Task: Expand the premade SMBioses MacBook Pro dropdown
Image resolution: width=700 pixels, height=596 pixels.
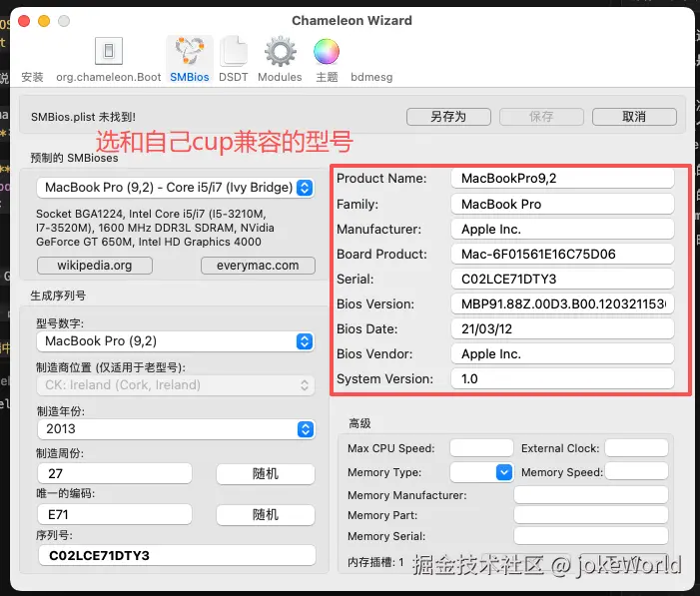Action: click(176, 188)
